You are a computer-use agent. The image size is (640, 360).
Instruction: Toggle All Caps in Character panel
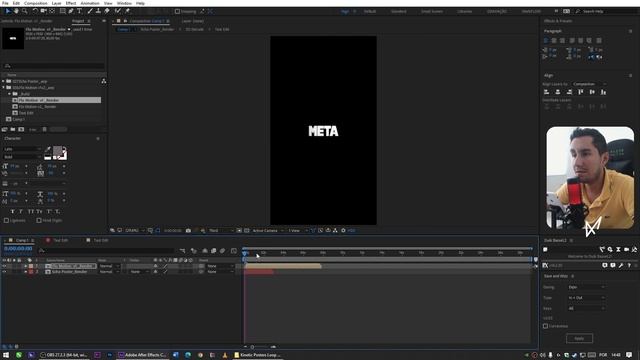(x=31, y=211)
